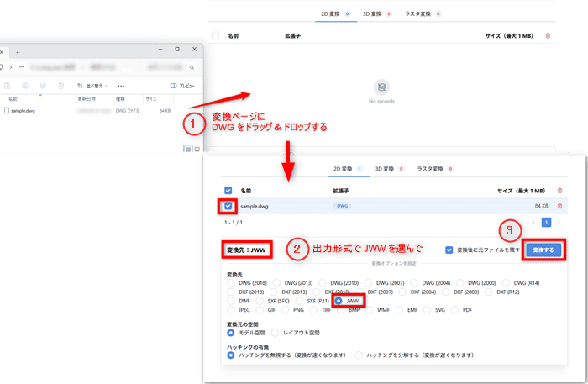Click the sample.dwg file icon in Explorer
Viewport: 588px width, 384px height.
point(7,111)
